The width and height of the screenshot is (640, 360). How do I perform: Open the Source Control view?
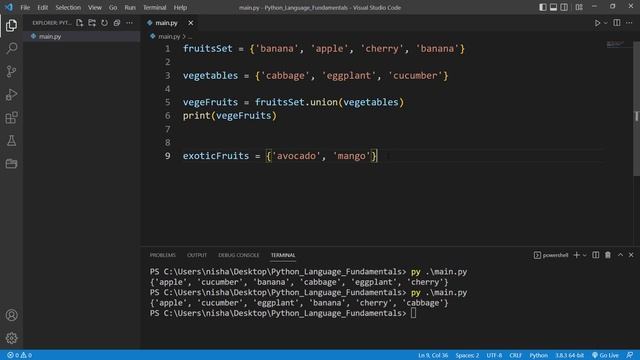click(11, 71)
